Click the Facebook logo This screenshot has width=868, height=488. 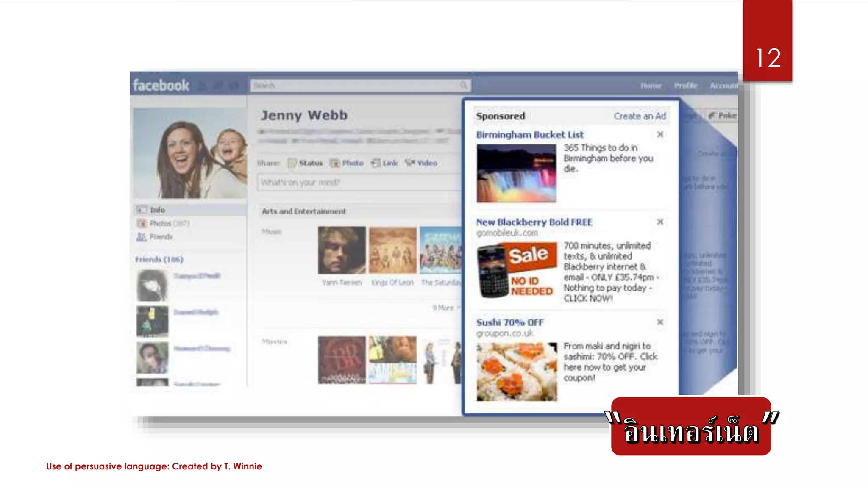click(x=161, y=85)
